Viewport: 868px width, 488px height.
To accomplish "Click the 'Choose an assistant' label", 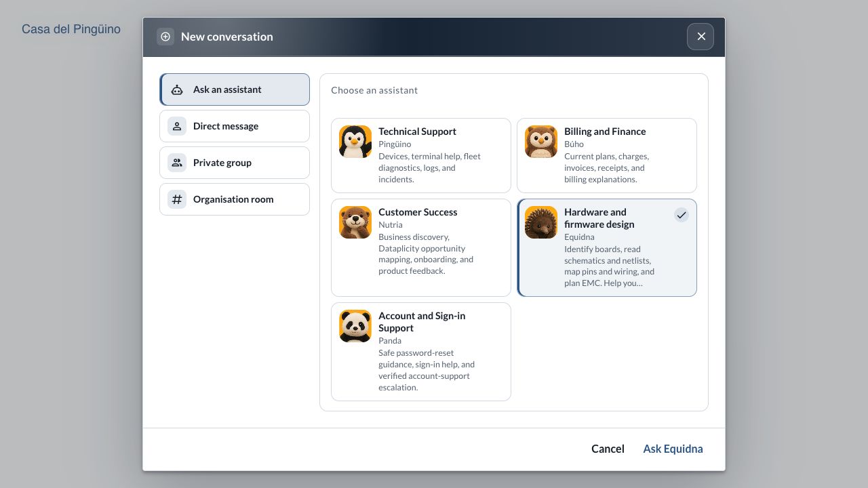I will click(x=374, y=90).
